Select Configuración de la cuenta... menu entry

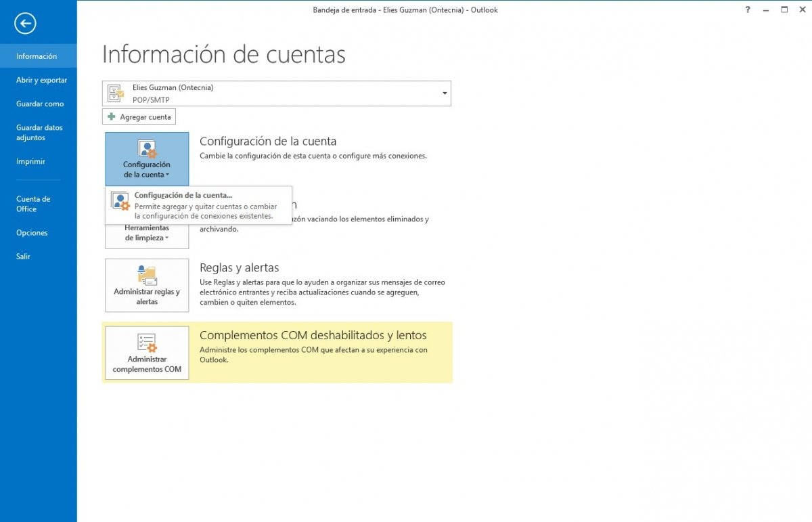point(199,205)
